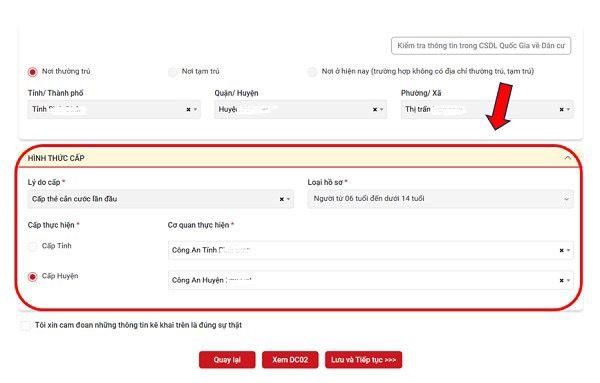Viewport: 600px width, 383px height.
Task: Click the Xem DC02 button
Action: coord(290,360)
